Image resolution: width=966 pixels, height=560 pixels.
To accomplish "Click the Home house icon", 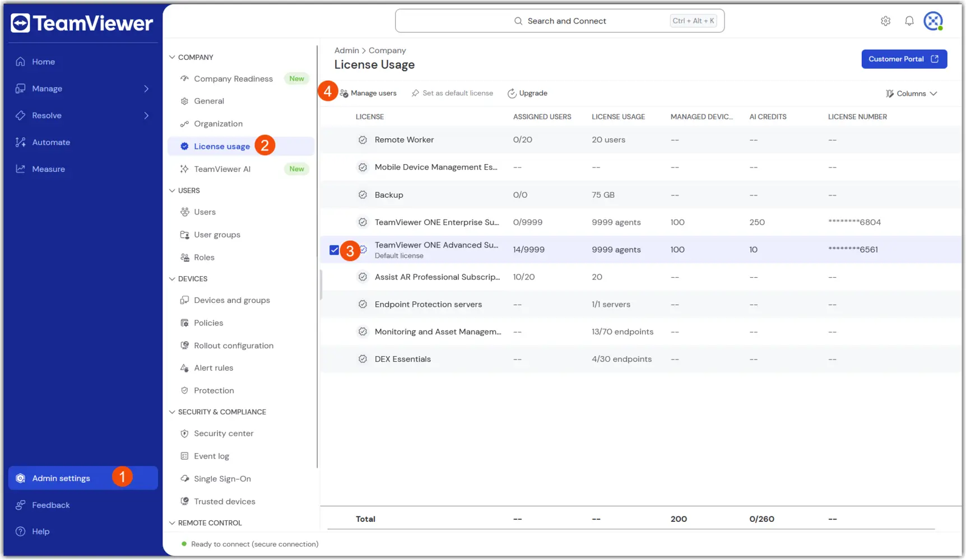I will 21,62.
